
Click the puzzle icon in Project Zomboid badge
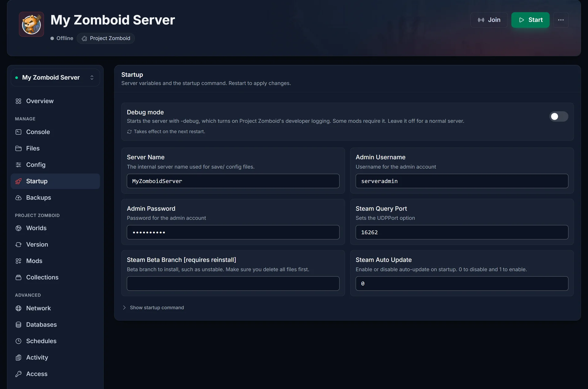pyautogui.click(x=84, y=39)
